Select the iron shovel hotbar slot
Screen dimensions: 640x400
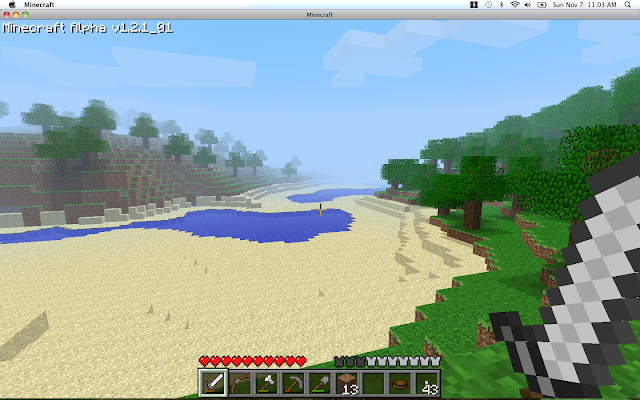pyautogui.click(x=320, y=384)
